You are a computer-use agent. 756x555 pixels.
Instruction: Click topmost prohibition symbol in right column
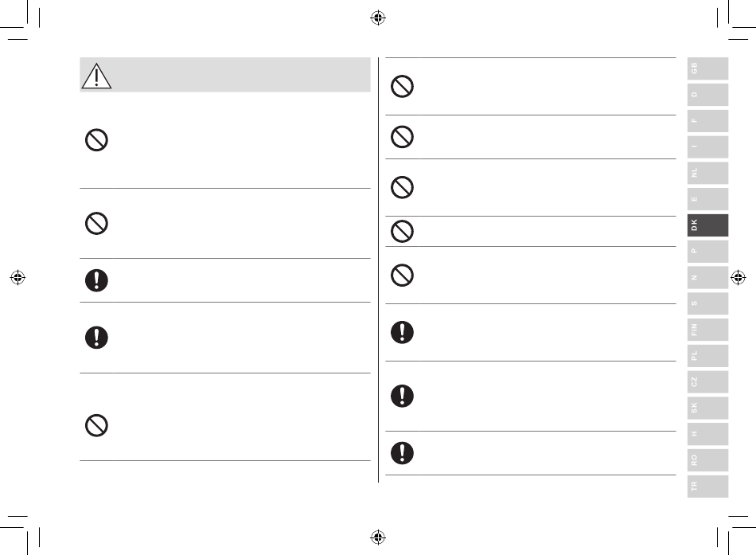click(x=402, y=86)
